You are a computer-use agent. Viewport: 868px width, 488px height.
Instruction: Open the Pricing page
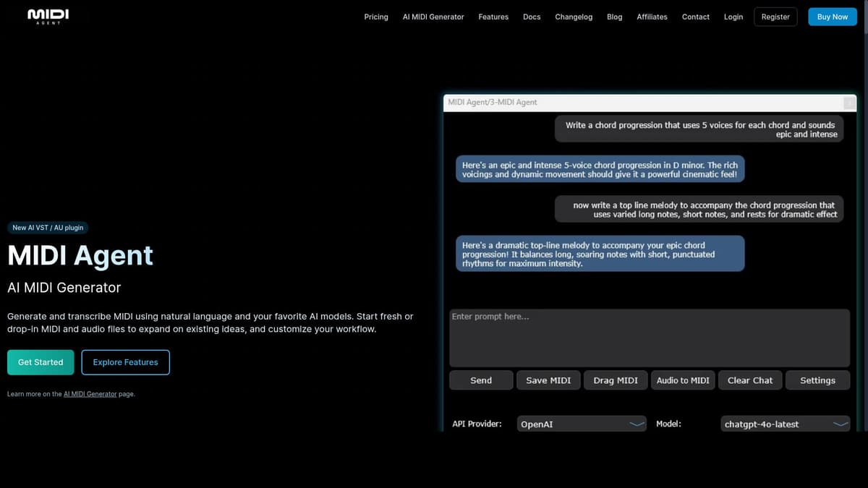click(376, 17)
